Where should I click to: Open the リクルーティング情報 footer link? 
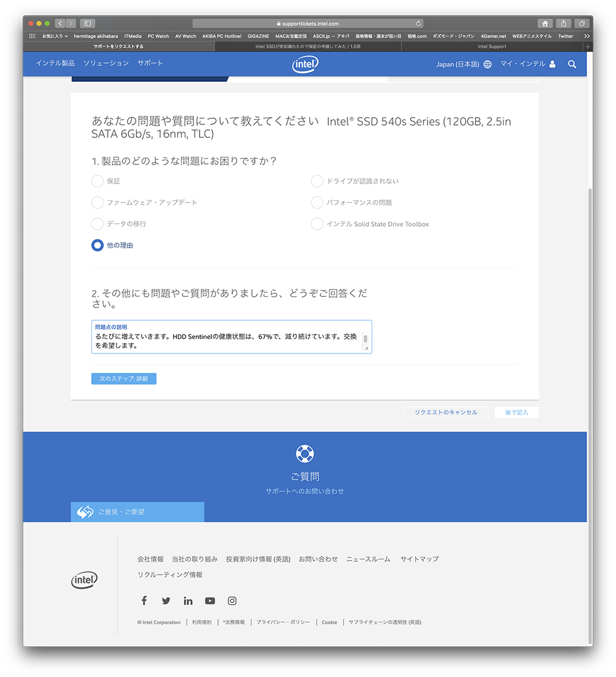169,575
